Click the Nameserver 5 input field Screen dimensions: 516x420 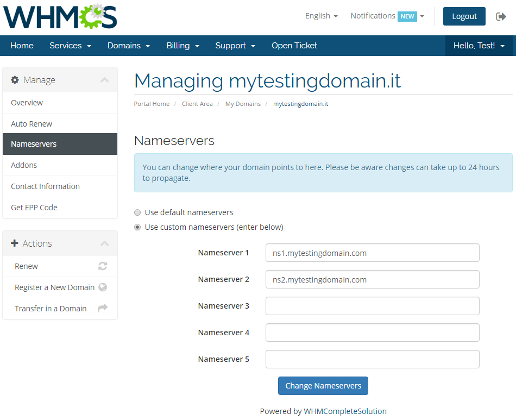(x=372, y=359)
